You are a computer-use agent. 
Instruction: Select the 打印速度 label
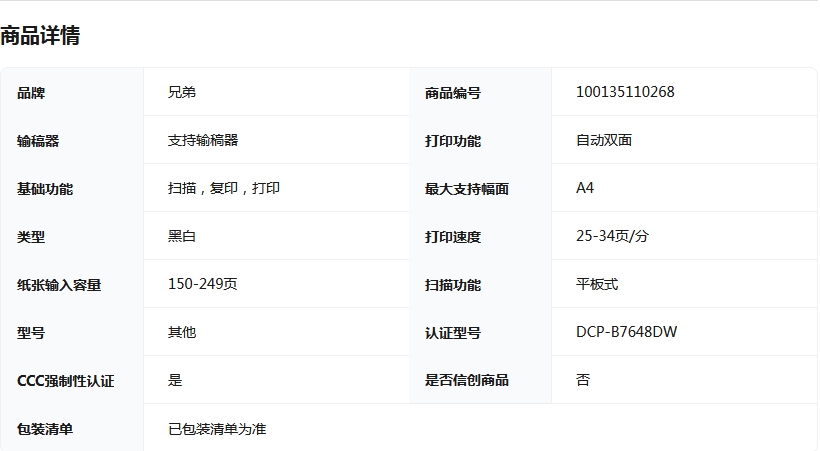click(453, 238)
